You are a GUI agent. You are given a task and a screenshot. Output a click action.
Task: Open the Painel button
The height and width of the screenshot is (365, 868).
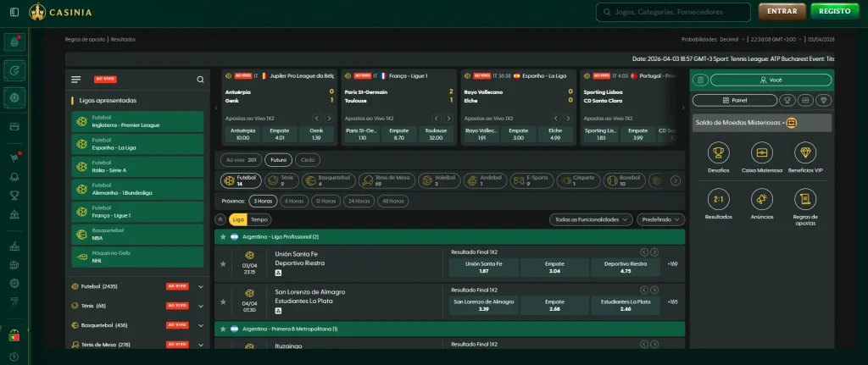pos(735,100)
